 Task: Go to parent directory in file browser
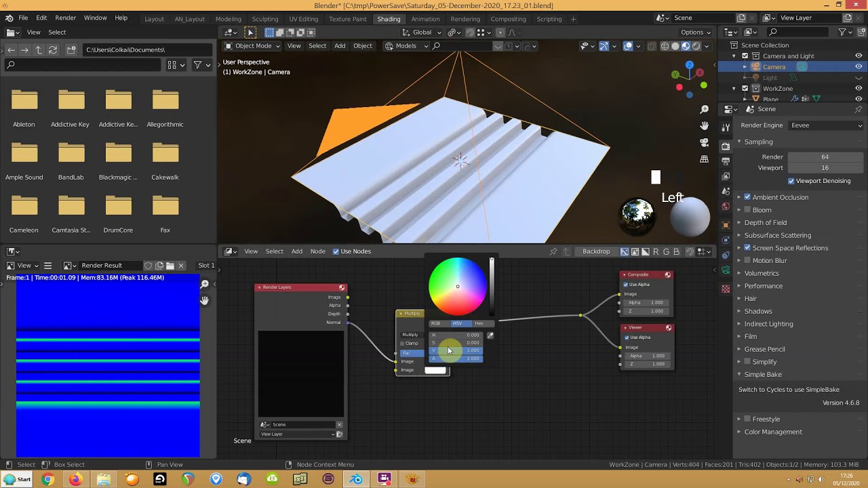(x=39, y=50)
